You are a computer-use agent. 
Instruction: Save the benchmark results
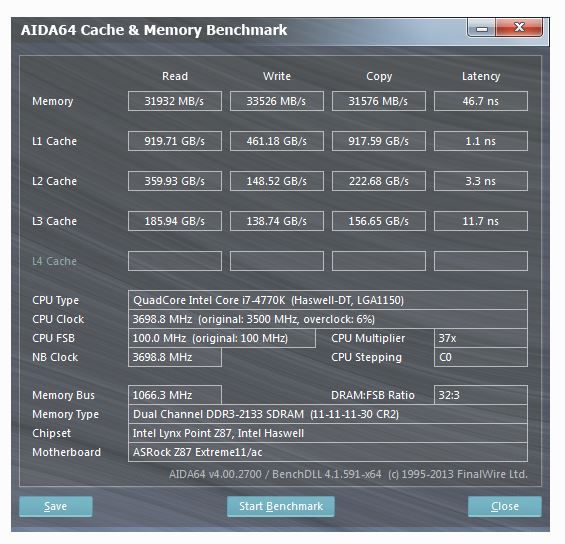56,506
